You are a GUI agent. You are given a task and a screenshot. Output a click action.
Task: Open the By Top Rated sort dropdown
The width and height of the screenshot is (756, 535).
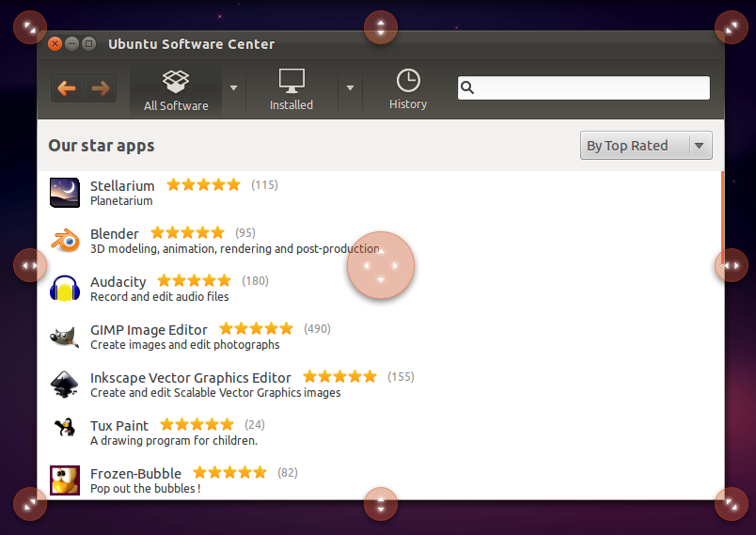coord(646,146)
